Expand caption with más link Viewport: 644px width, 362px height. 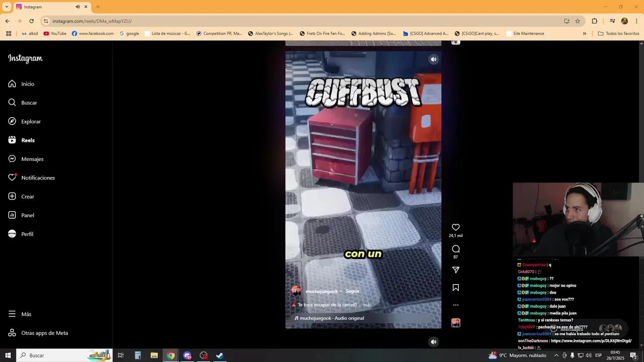click(x=367, y=305)
